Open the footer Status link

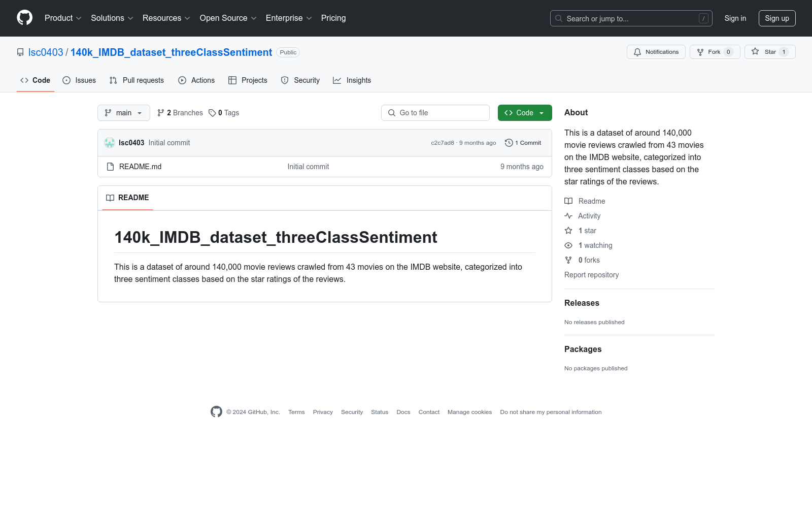[380, 412]
